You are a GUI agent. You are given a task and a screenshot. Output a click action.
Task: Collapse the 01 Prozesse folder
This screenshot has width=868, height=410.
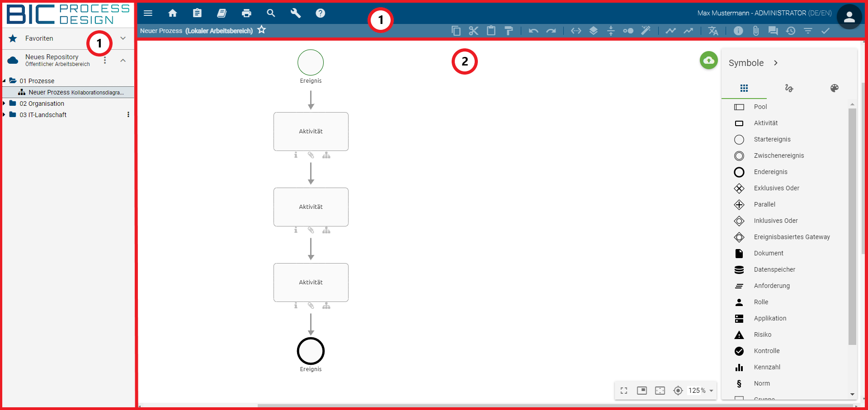[5, 80]
